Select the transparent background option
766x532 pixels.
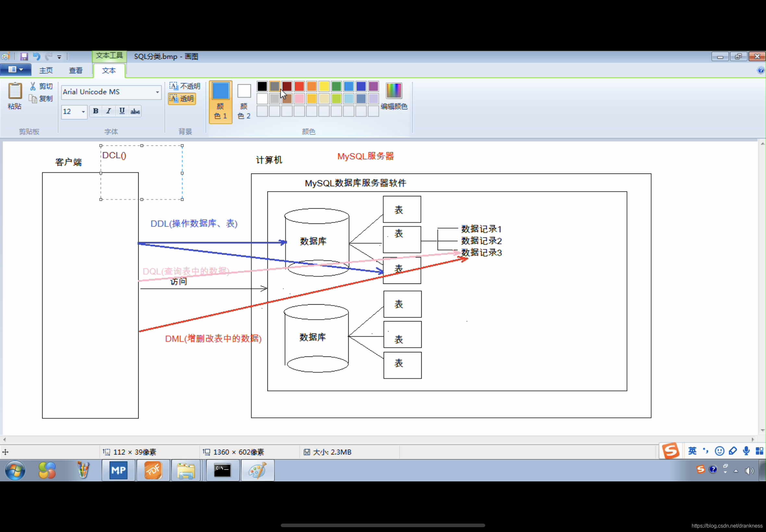182,99
